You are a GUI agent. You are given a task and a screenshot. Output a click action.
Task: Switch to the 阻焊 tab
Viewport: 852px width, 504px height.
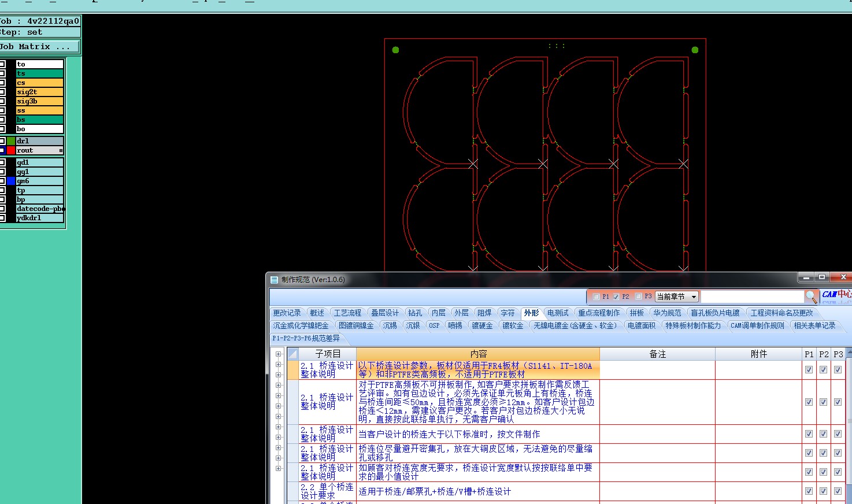coord(484,313)
